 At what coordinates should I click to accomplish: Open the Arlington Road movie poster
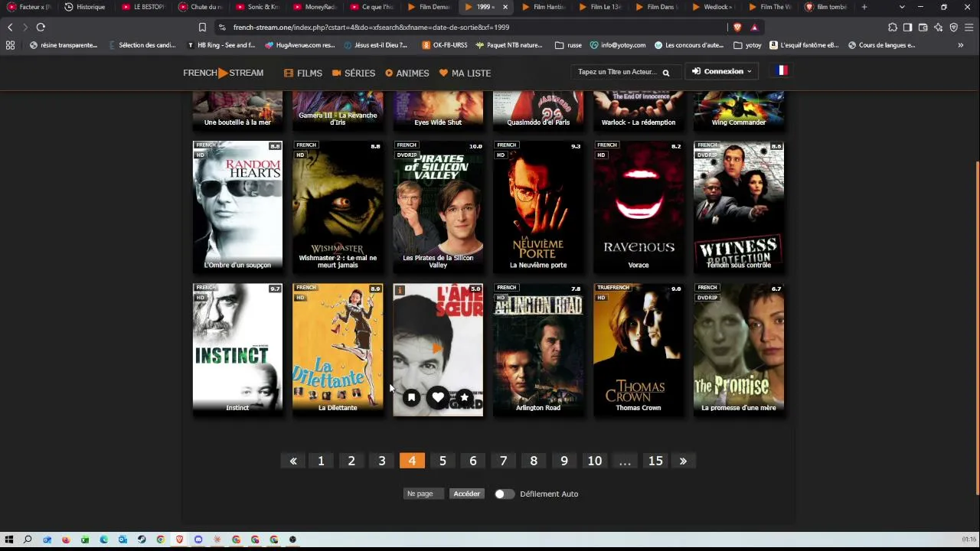538,350
